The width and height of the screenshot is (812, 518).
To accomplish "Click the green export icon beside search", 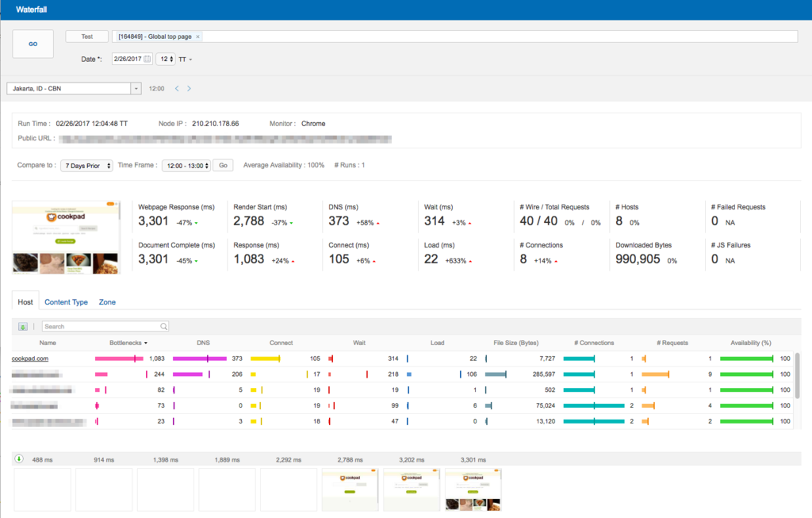I will click(x=23, y=326).
